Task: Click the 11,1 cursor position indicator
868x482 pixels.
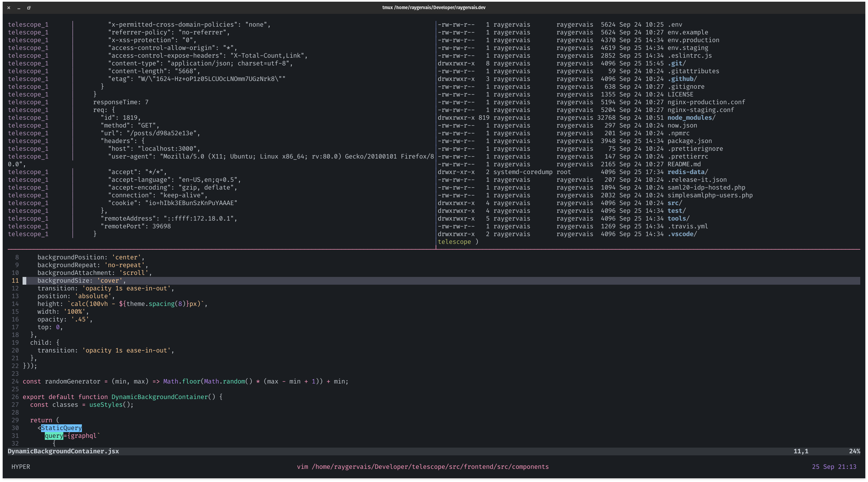Action: (801, 451)
